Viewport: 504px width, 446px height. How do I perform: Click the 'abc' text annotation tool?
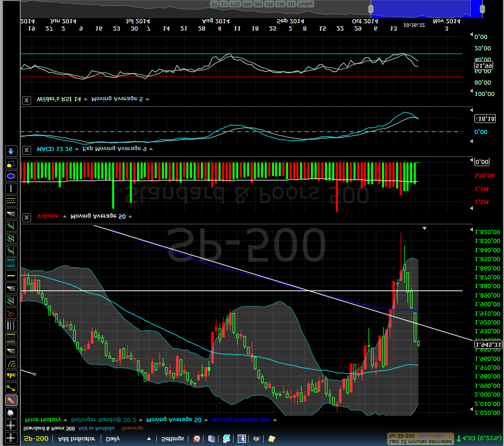(11, 375)
